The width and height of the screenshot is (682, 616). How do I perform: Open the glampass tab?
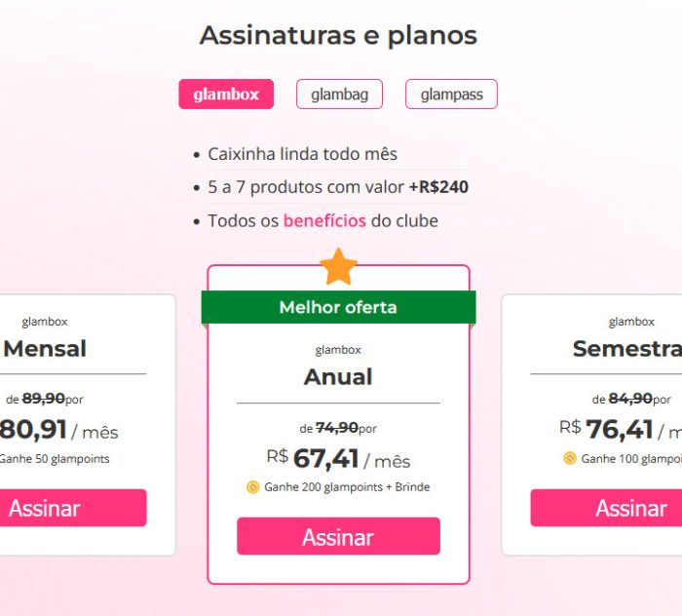point(451,94)
